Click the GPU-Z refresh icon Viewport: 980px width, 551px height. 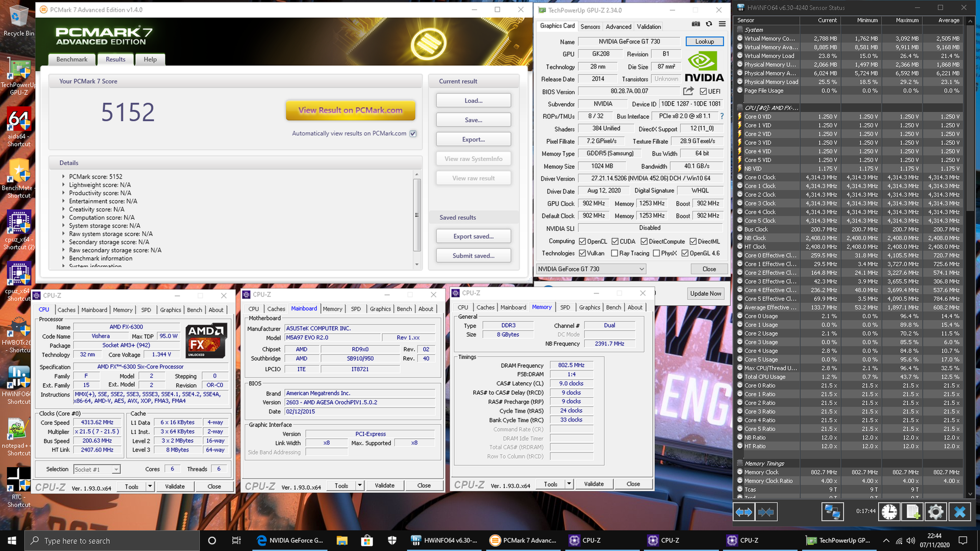(x=709, y=24)
